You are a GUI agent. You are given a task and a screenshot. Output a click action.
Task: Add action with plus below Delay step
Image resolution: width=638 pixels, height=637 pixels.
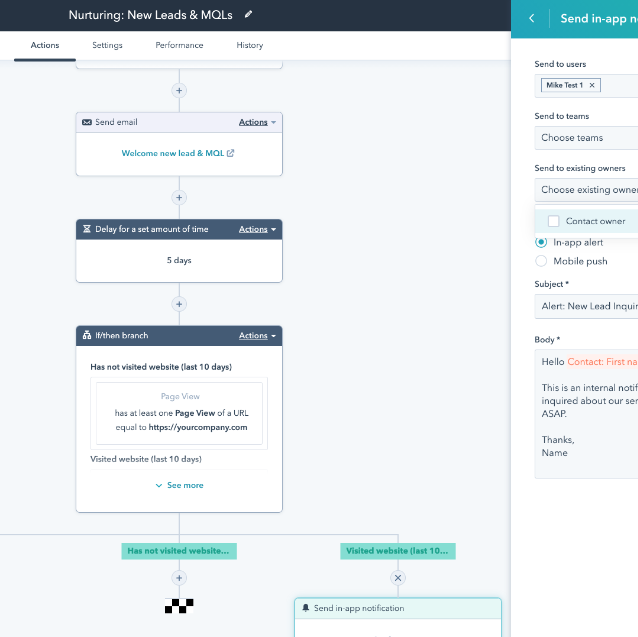(179, 304)
